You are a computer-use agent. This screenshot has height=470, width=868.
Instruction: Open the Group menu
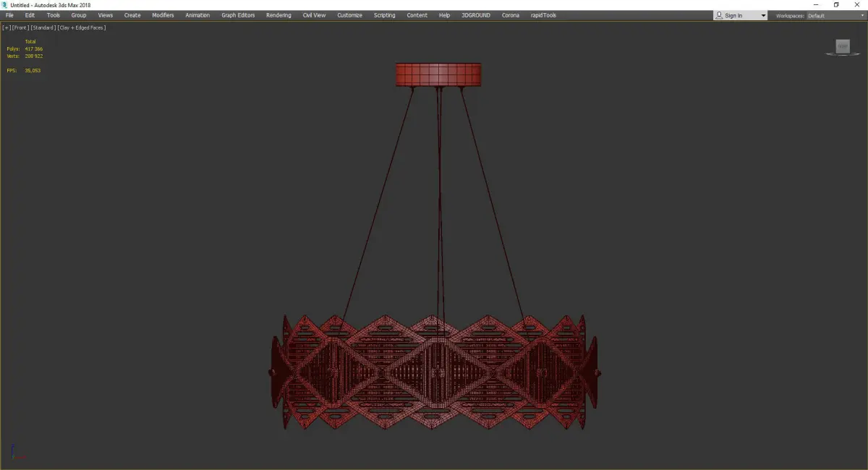pyautogui.click(x=79, y=15)
